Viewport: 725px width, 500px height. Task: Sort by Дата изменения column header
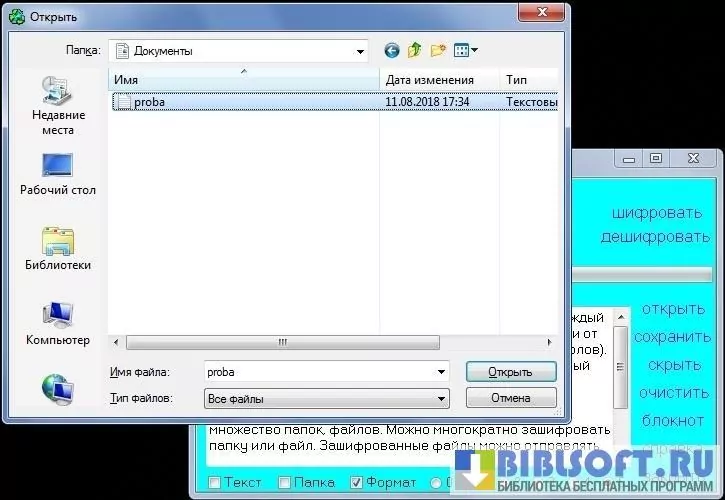(429, 79)
